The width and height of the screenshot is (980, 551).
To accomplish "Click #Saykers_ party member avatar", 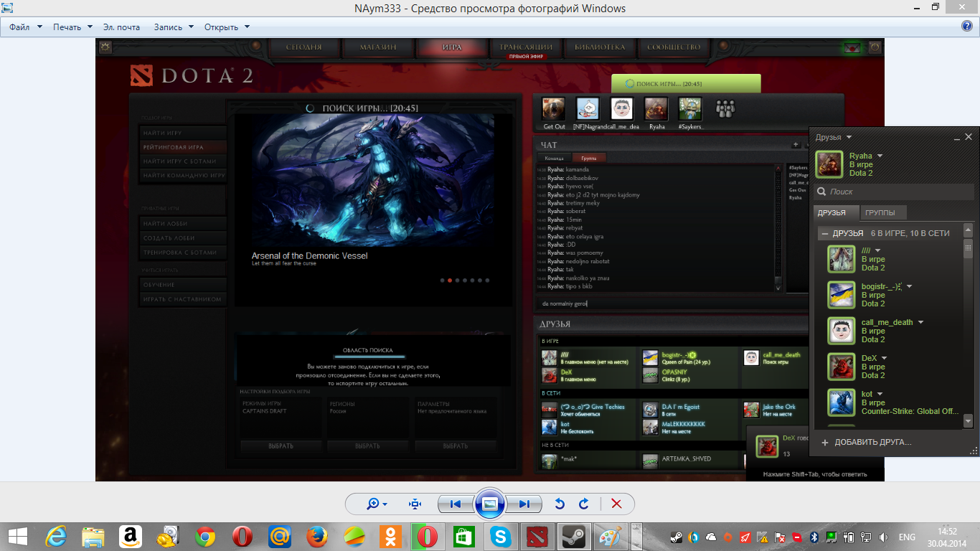I will pos(690,109).
